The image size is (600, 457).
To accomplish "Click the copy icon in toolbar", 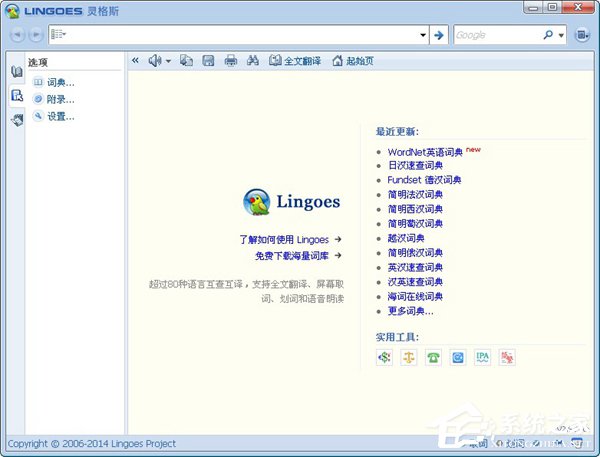I will tap(186, 61).
